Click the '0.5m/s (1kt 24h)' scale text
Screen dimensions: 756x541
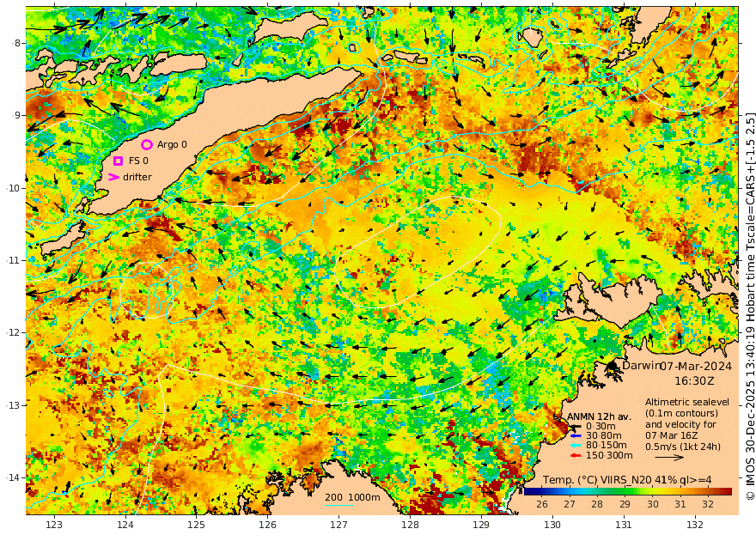(x=683, y=447)
